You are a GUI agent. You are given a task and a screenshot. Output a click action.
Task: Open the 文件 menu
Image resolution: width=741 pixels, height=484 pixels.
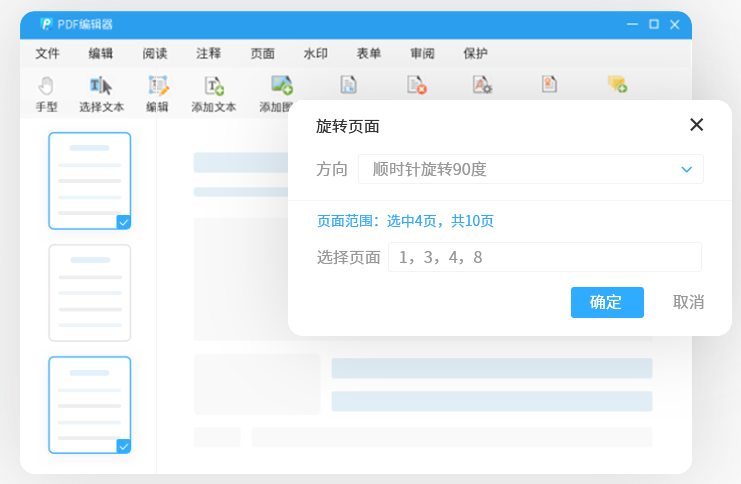[47, 53]
